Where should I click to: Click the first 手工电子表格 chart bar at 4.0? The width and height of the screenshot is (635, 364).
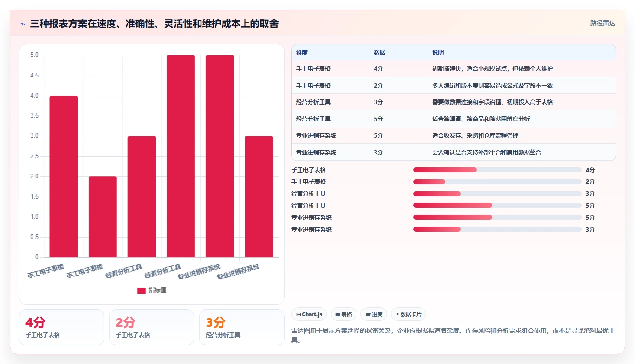[x=64, y=176]
